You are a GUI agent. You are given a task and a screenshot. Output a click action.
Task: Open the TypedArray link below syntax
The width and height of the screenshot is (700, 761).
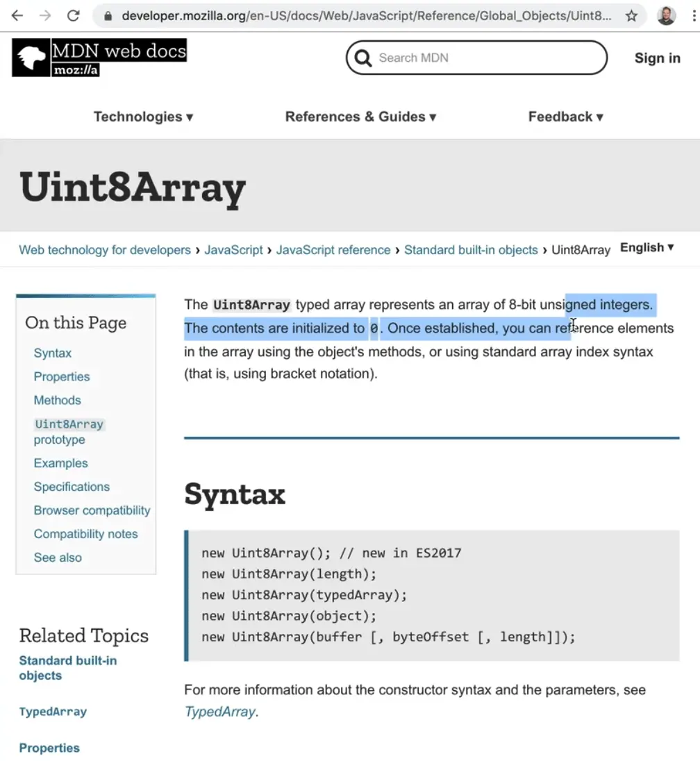tap(219, 712)
